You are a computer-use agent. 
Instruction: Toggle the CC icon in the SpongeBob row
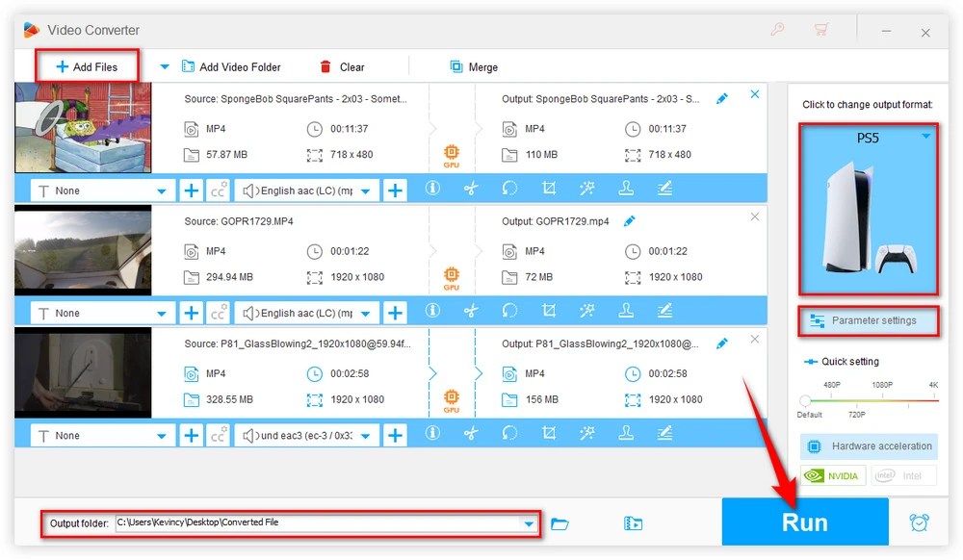218,191
